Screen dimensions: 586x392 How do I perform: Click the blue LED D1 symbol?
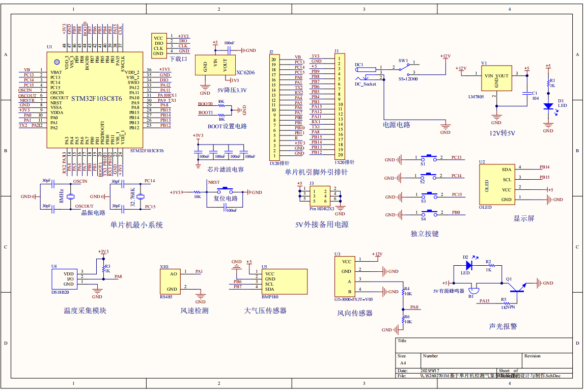pyautogui.click(x=548, y=107)
